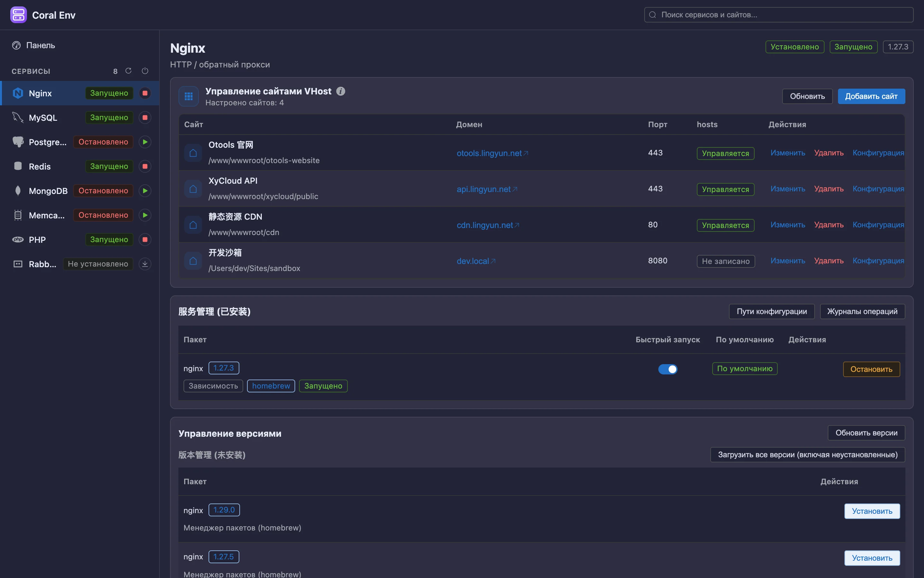Image resolution: width=924 pixels, height=578 pixels.
Task: Stop Nginx with the red sidebar icon
Action: [145, 93]
